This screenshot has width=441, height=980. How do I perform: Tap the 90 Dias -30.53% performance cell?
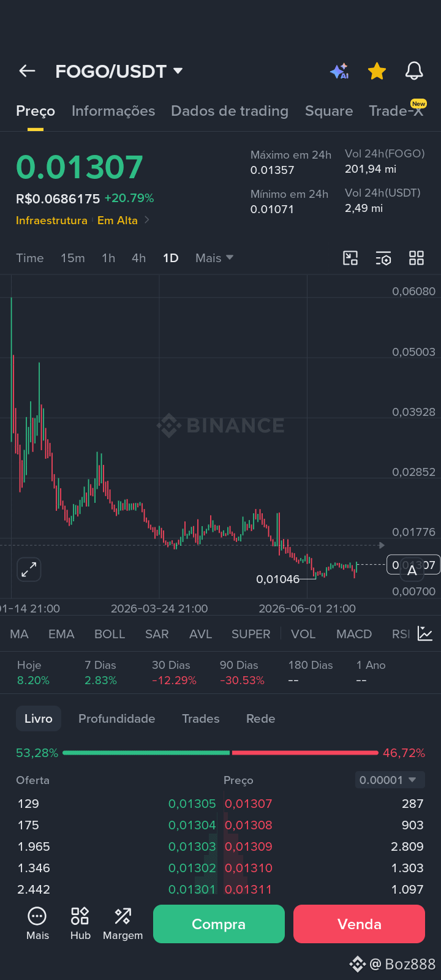click(x=242, y=673)
